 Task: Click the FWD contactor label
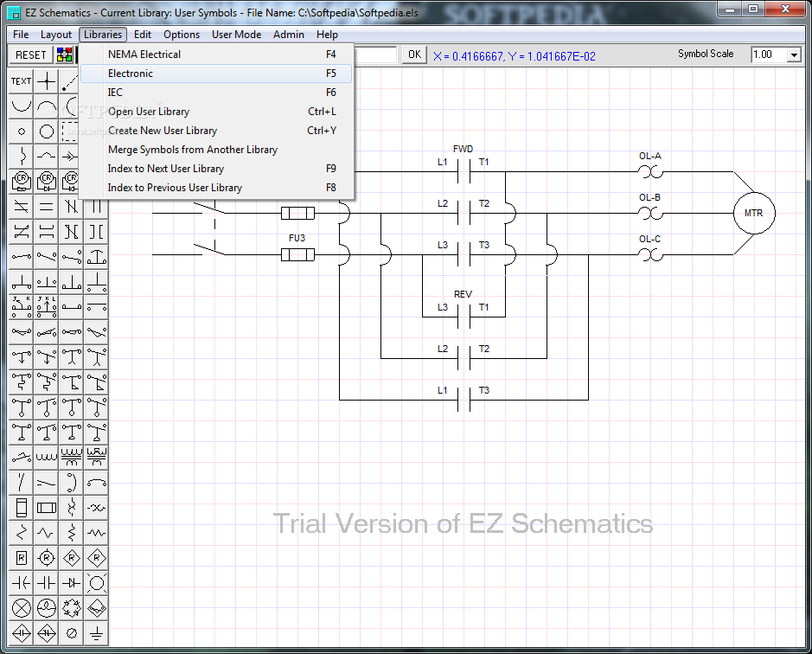click(x=463, y=149)
